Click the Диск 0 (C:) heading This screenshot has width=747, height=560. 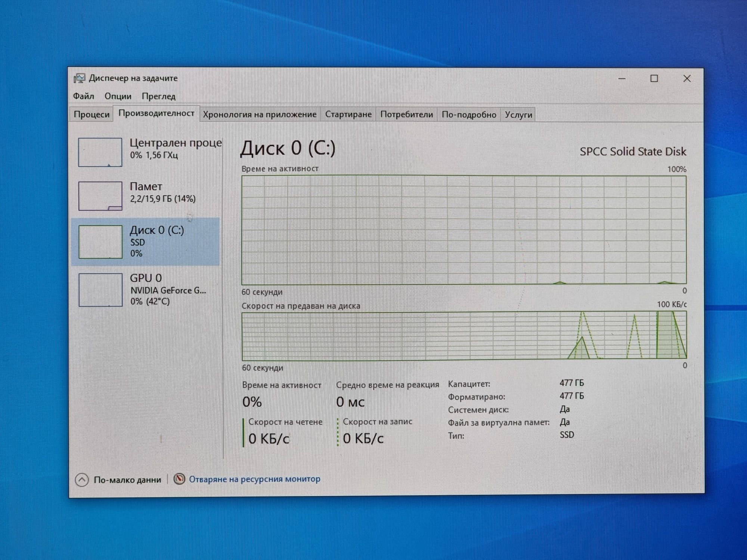pyautogui.click(x=288, y=148)
